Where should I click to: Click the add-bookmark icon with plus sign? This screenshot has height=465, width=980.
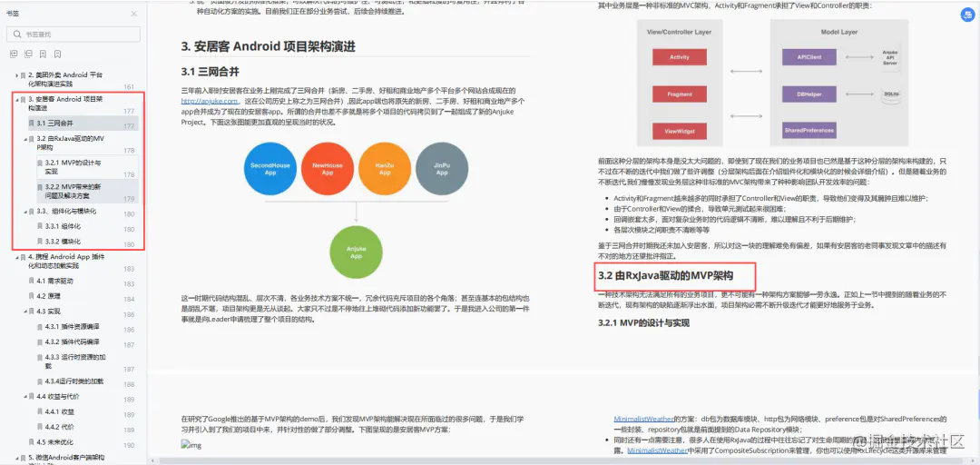coord(44,54)
